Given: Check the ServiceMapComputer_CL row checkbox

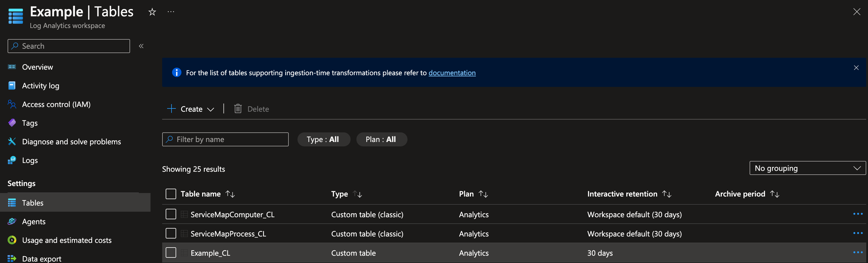Looking at the screenshot, I should (171, 214).
